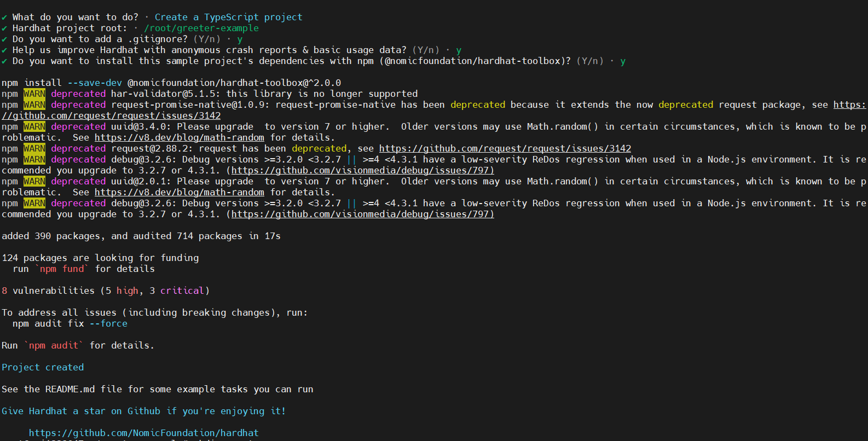Image resolution: width=868 pixels, height=441 pixels.
Task: Click the checkmark beside the .gitignore question
Action: click(4, 39)
